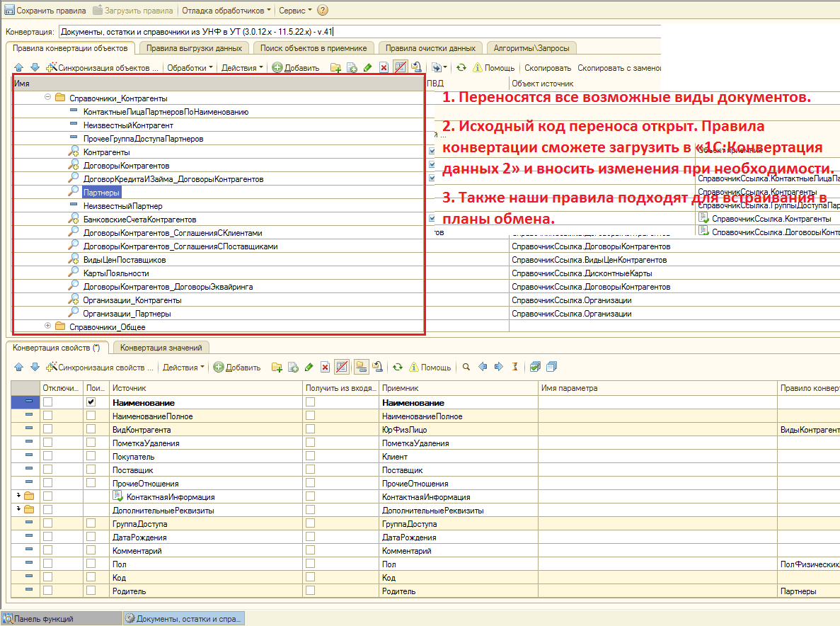Viewport: 840px width, 626px height.
Task: Select the Партнеры rule in tree
Action: (x=101, y=193)
